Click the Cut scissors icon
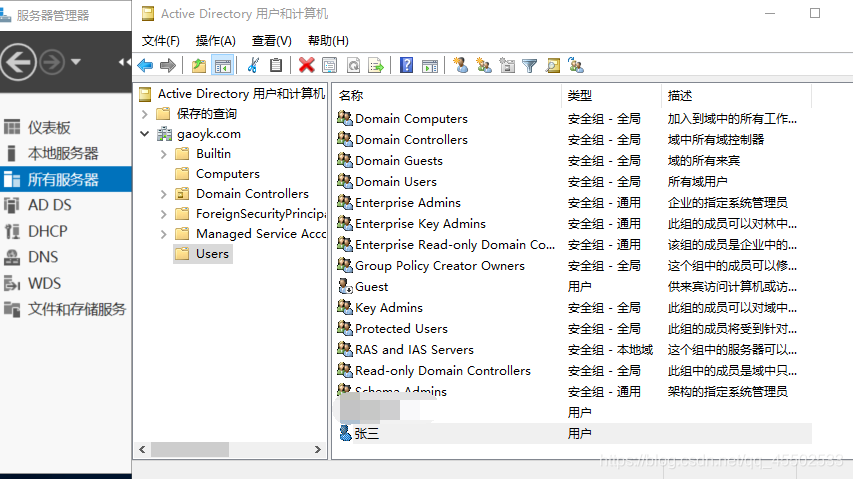 pos(253,66)
